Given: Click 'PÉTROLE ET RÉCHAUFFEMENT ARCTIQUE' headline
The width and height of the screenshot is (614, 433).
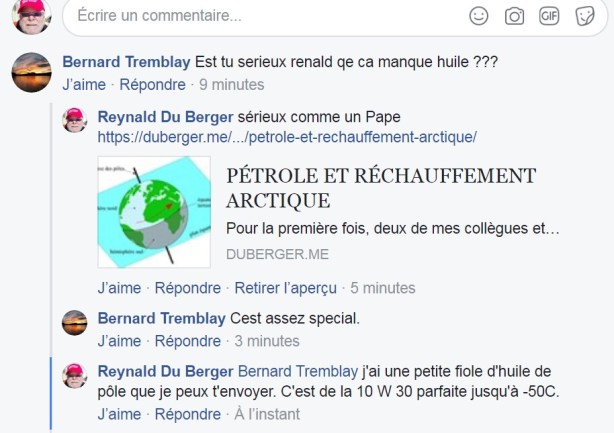Looking at the screenshot, I should pos(380,187).
